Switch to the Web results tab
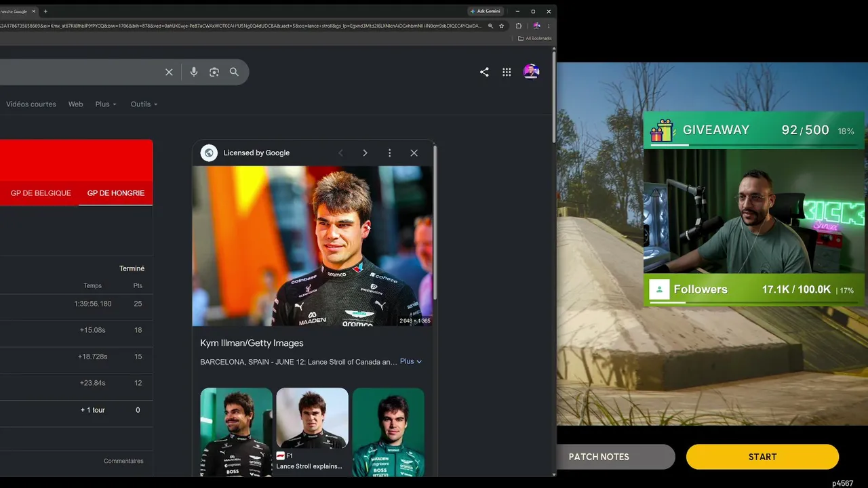Image resolution: width=868 pixels, height=488 pixels. click(x=75, y=104)
